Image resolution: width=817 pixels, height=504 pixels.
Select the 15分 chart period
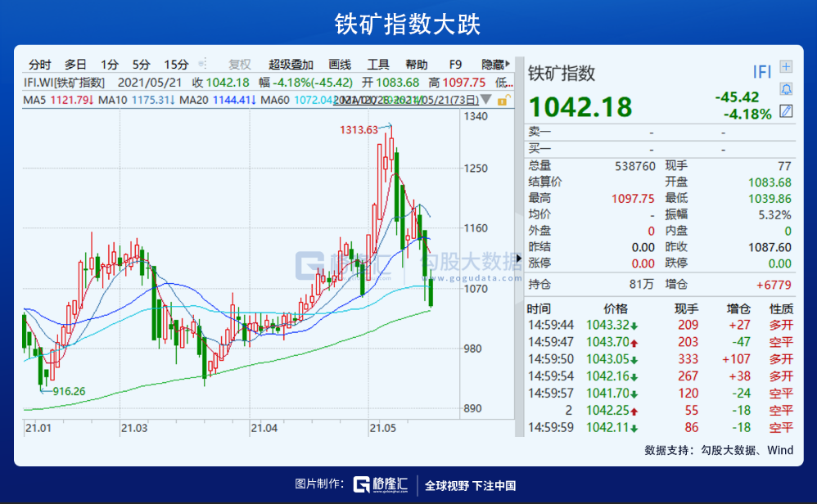pos(176,65)
